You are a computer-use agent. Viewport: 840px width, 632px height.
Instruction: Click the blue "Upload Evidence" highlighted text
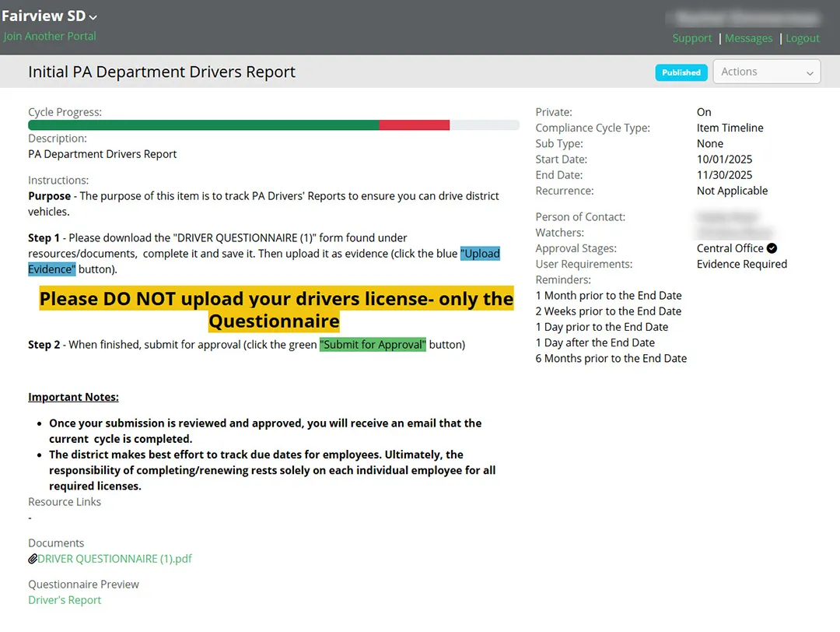tap(480, 254)
